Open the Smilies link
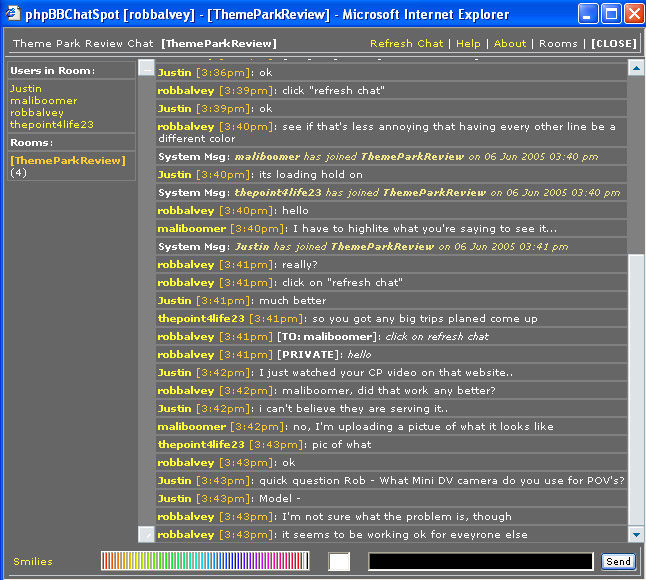646x580 pixels. (x=33, y=561)
